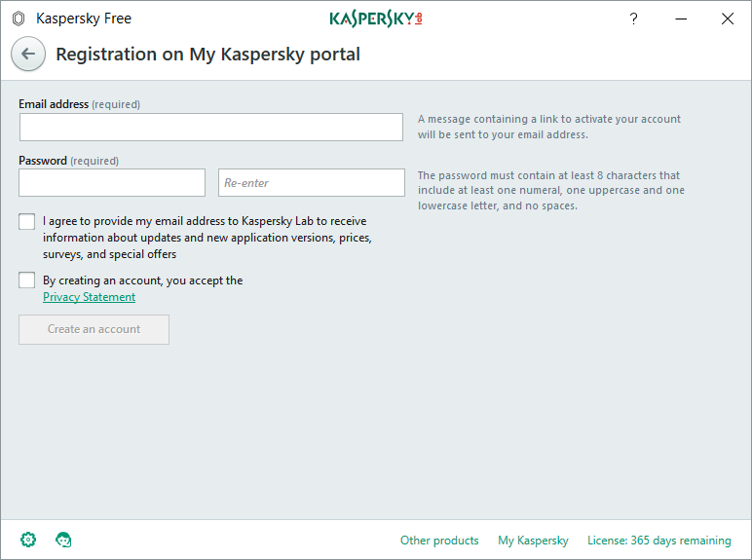Viewport: 752px width, 560px height.
Task: Click the Re-enter password field
Action: tap(311, 183)
